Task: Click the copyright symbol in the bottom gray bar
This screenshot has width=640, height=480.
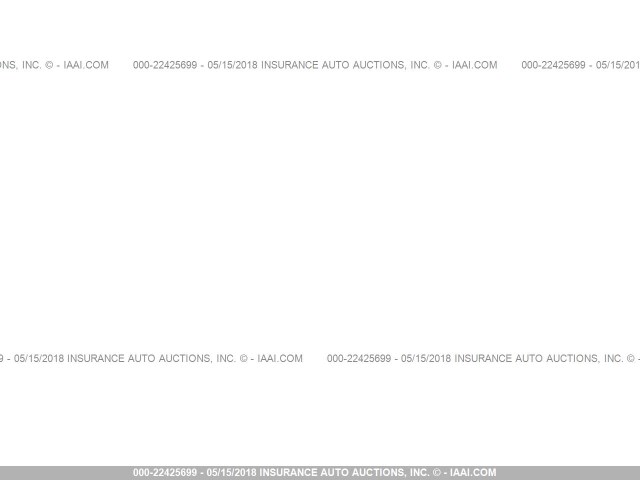Action: pyautogui.click(x=438, y=473)
